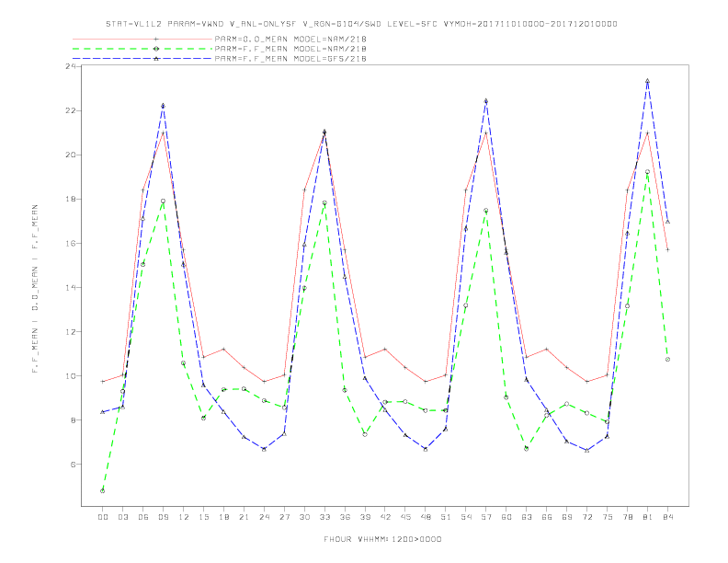Click the circle marker in the green legend line
This screenshot has height=563, width=728.
coord(156,49)
